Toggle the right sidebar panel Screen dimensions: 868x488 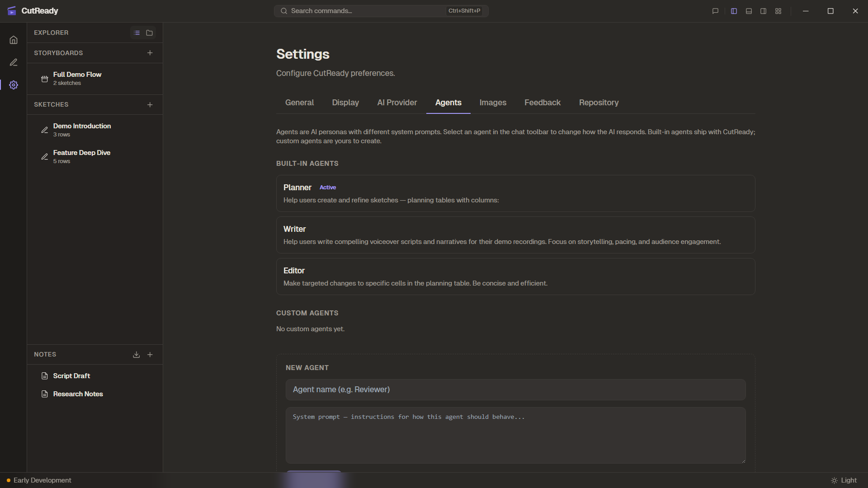point(763,11)
